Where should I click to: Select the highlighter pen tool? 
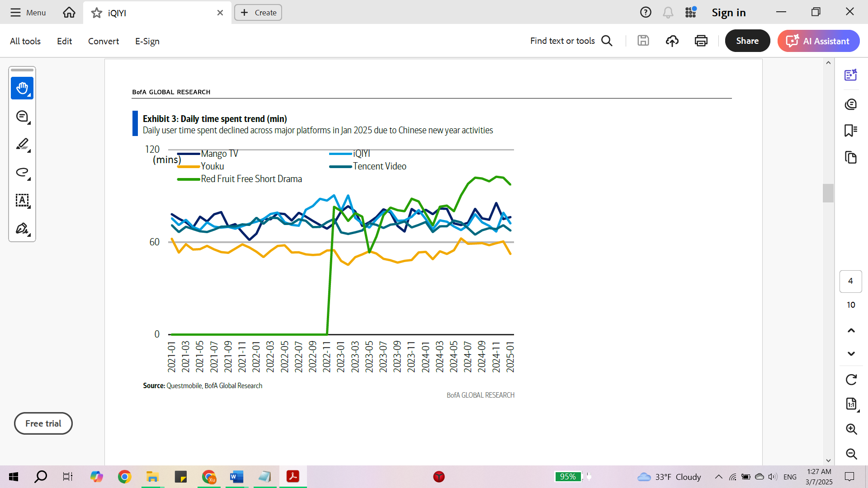pyautogui.click(x=22, y=145)
